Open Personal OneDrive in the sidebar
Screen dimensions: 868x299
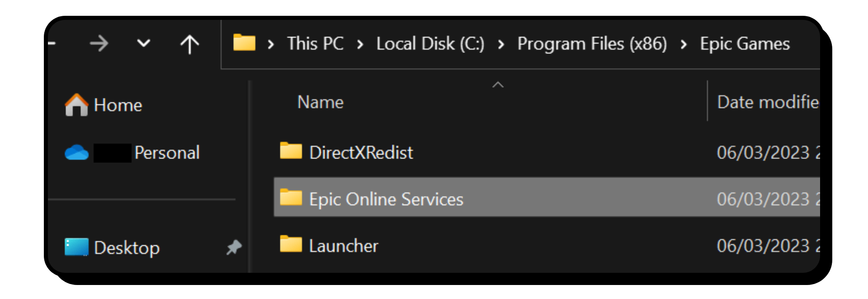coord(167,153)
